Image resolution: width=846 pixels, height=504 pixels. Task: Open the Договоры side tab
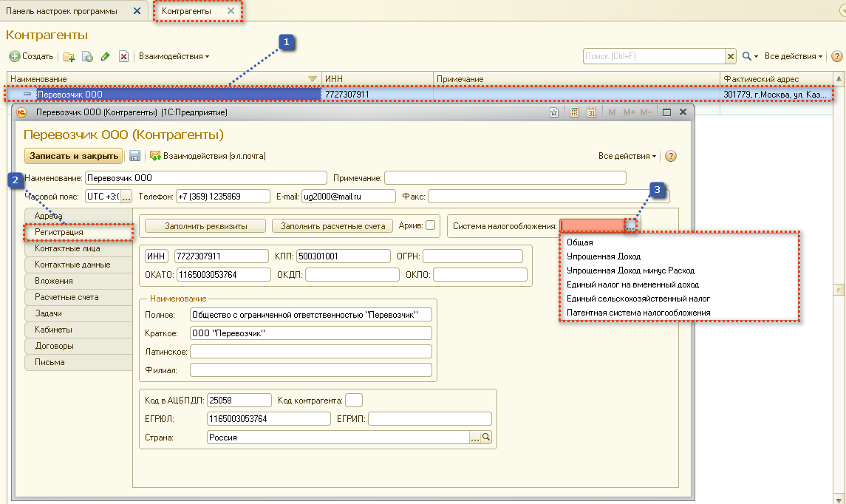click(54, 346)
